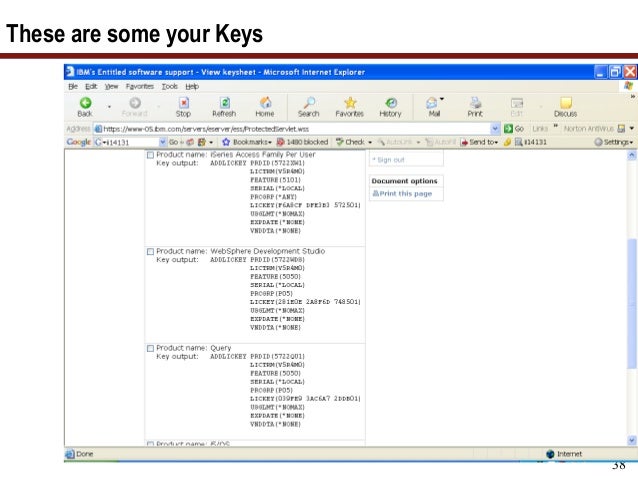
Task: Open the View menu
Action: tap(111, 86)
